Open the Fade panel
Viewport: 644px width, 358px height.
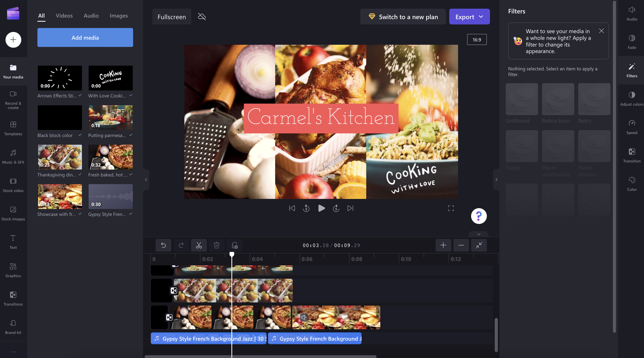(x=632, y=41)
